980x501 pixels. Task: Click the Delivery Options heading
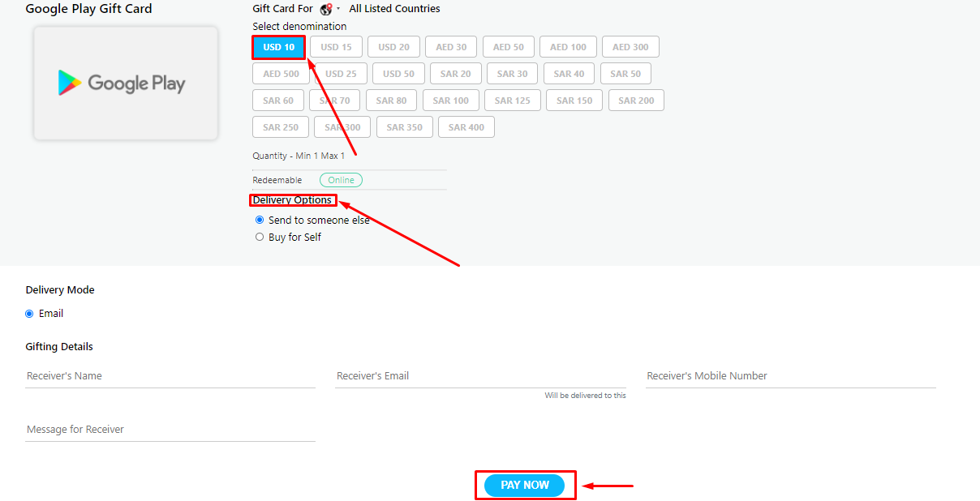(292, 200)
